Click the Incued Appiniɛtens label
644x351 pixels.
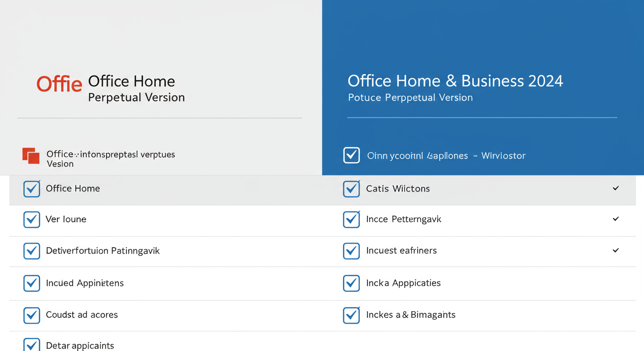tap(85, 283)
